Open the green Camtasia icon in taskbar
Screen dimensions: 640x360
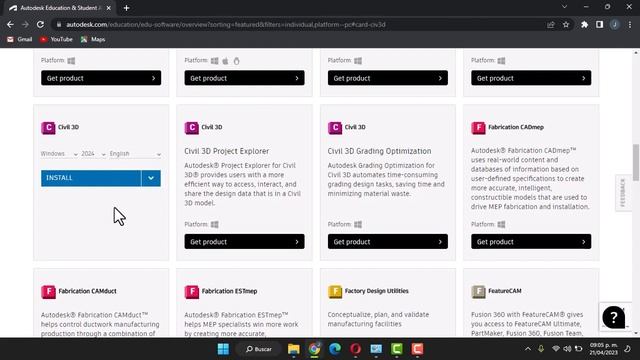[397, 349]
